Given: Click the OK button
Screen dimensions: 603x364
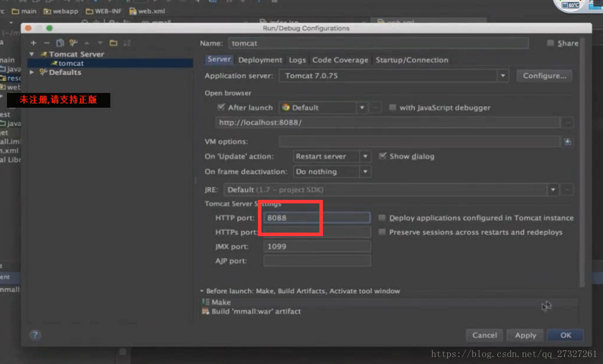Looking at the screenshot, I should (x=565, y=335).
